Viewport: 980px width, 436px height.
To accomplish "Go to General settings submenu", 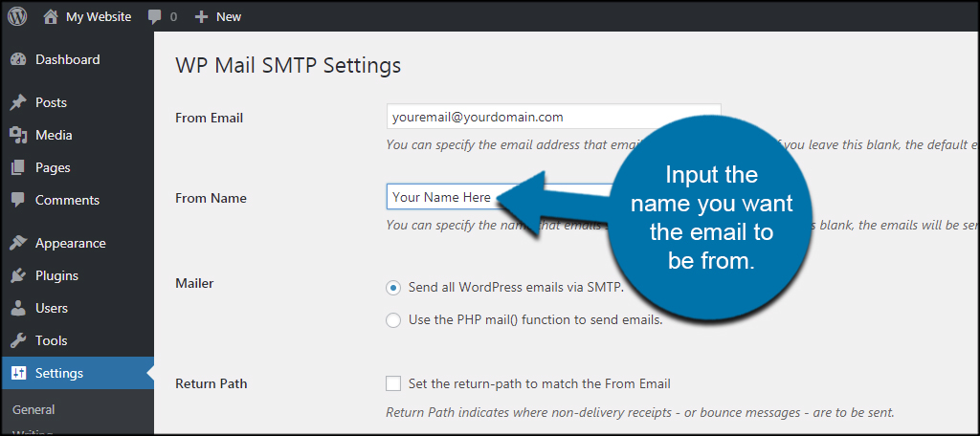I will coord(33,410).
